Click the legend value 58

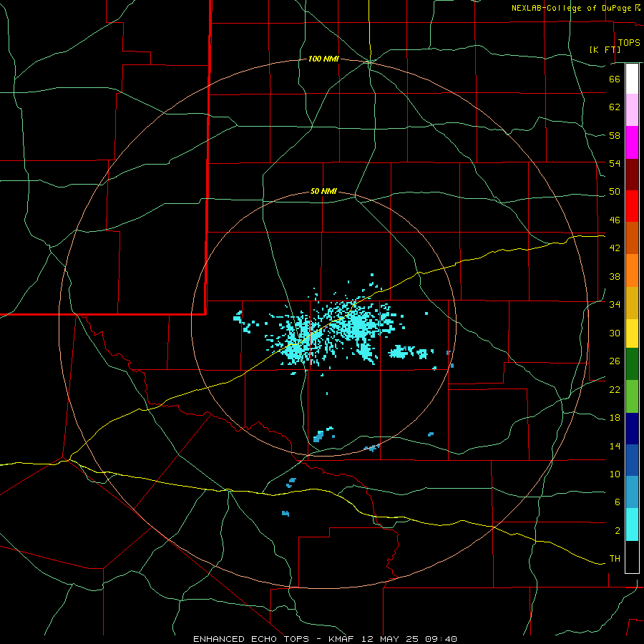pyautogui.click(x=615, y=135)
